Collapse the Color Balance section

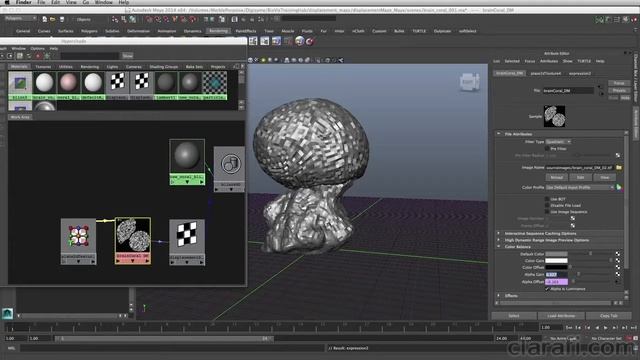(498, 247)
